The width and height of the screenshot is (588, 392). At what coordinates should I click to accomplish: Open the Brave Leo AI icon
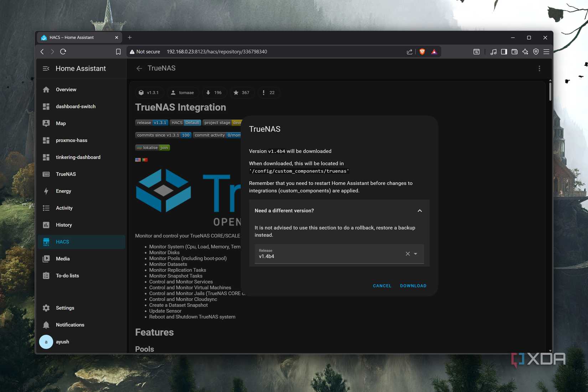[x=525, y=52]
